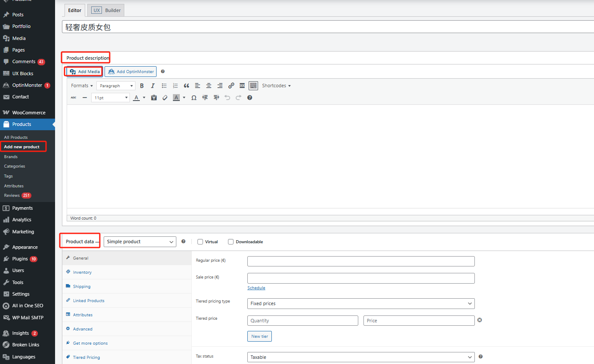
Task: Click the insert link icon
Action: [231, 86]
